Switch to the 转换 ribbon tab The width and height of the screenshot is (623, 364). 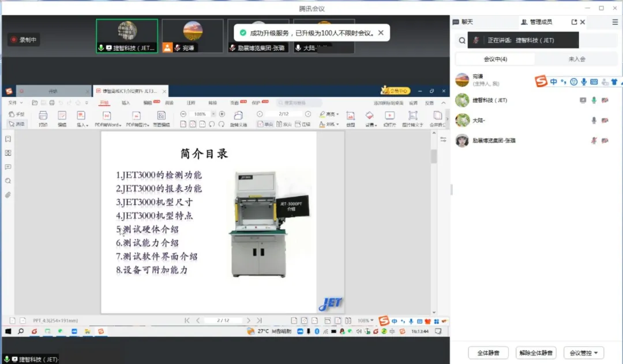point(213,103)
